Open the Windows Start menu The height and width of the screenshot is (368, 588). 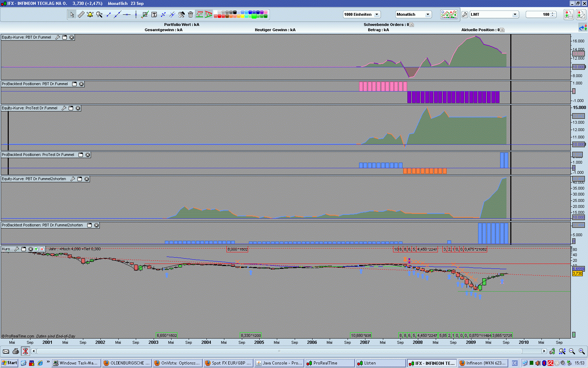click(x=9, y=363)
